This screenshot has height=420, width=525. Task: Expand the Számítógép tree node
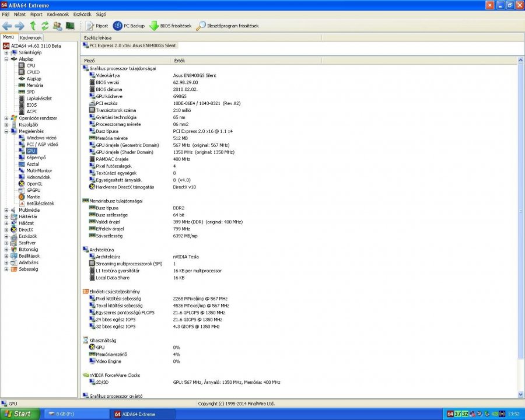tap(6, 52)
